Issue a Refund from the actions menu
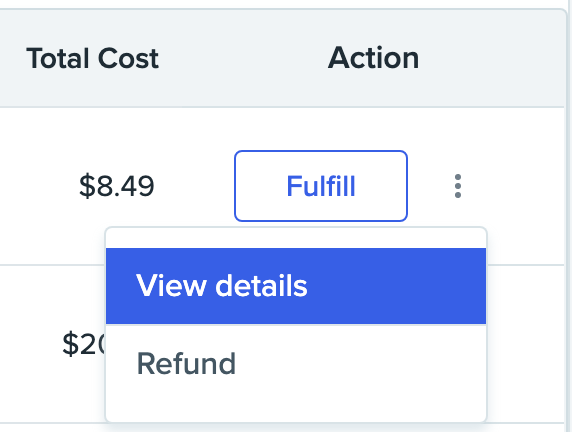The width and height of the screenshot is (572, 432). (296, 363)
